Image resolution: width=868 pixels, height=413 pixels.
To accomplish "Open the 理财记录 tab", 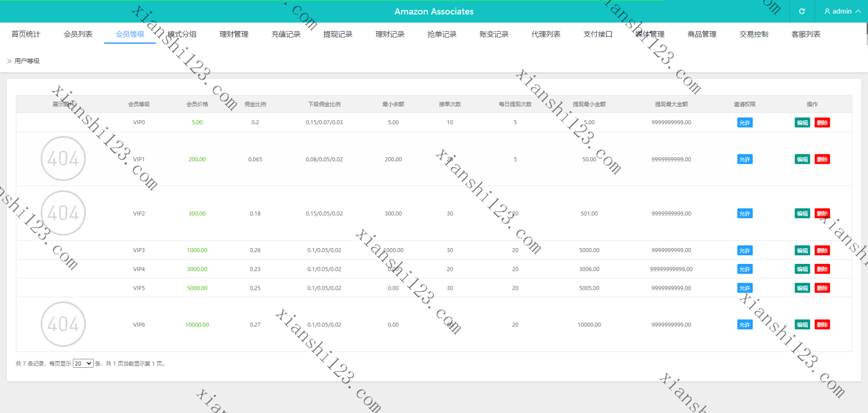I will point(390,34).
